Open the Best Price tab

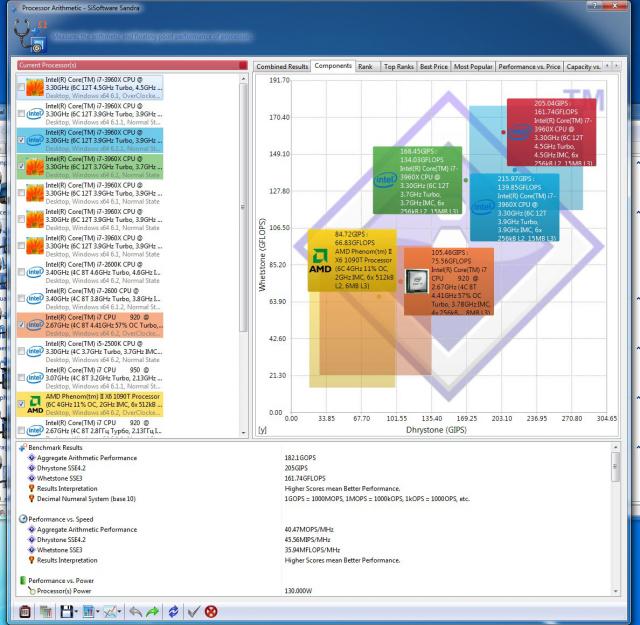pyautogui.click(x=434, y=67)
